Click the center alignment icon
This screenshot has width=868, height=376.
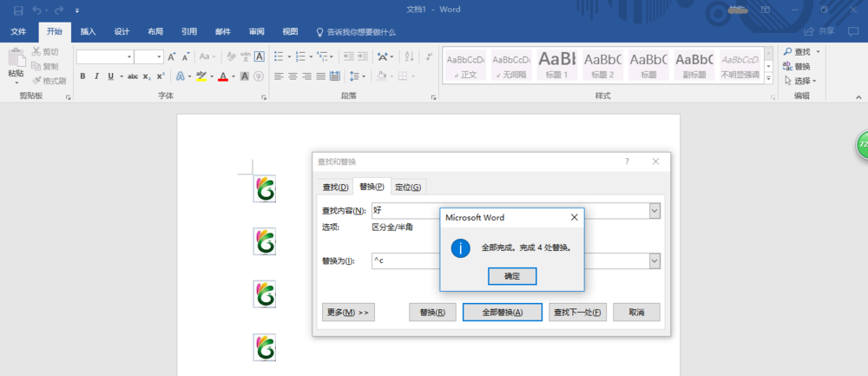[293, 76]
